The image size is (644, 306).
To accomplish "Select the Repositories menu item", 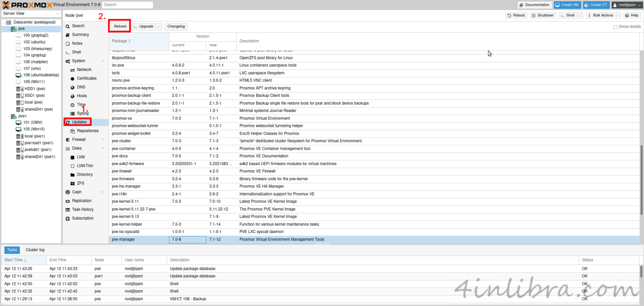I will [87, 131].
